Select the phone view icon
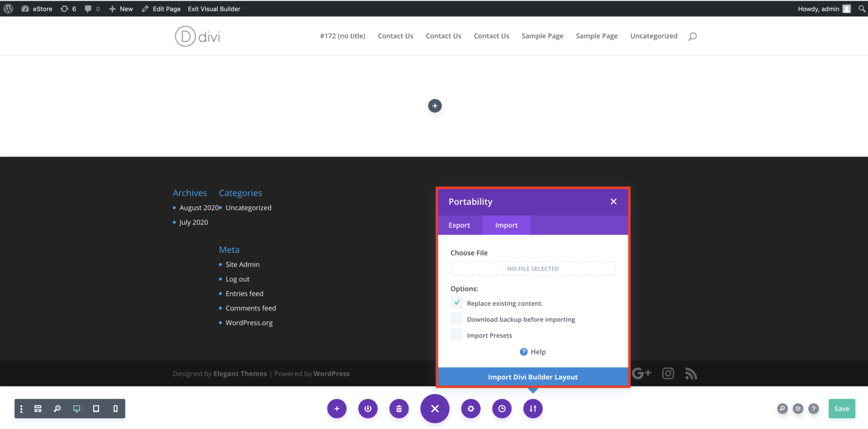Screen dimensions: 868x429 point(115,409)
